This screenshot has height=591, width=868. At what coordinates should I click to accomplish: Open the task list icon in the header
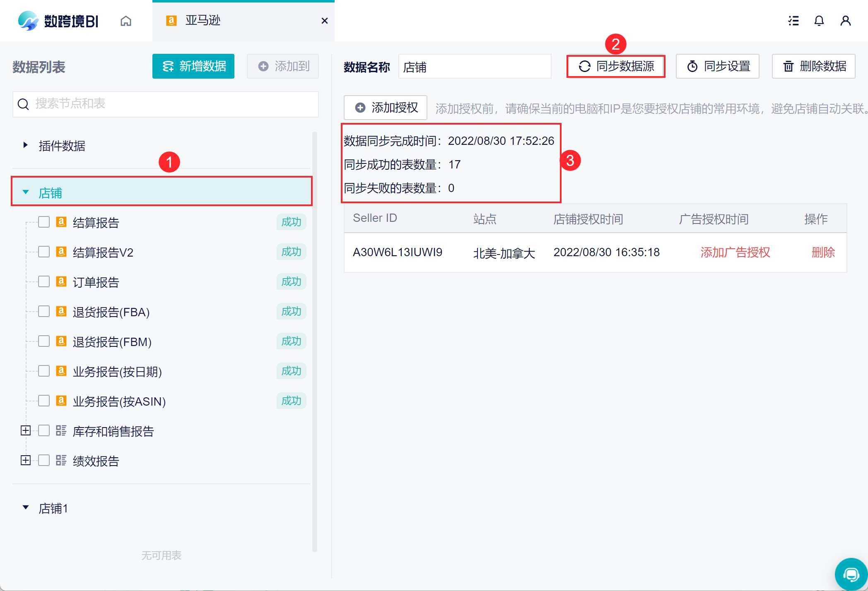[x=793, y=21]
